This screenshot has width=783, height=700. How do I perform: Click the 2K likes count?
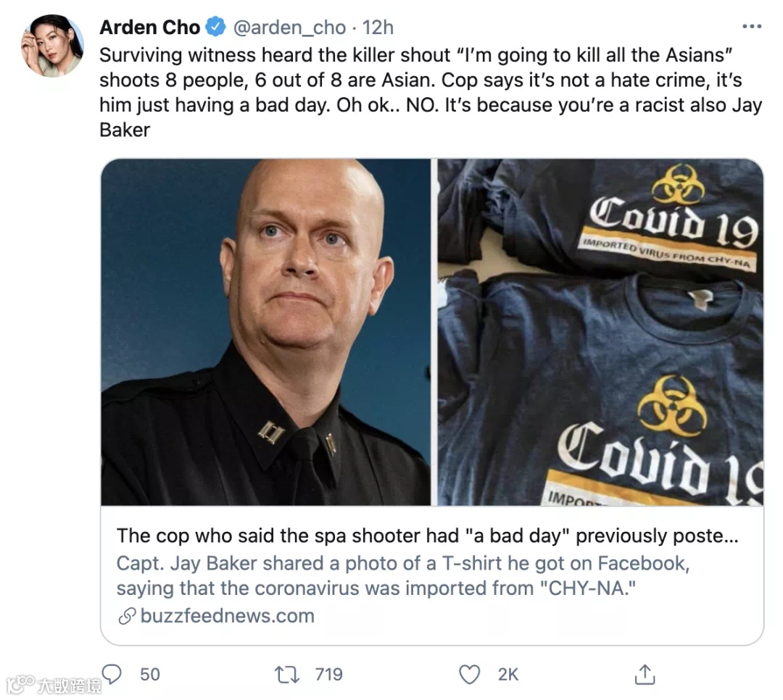coord(507,675)
